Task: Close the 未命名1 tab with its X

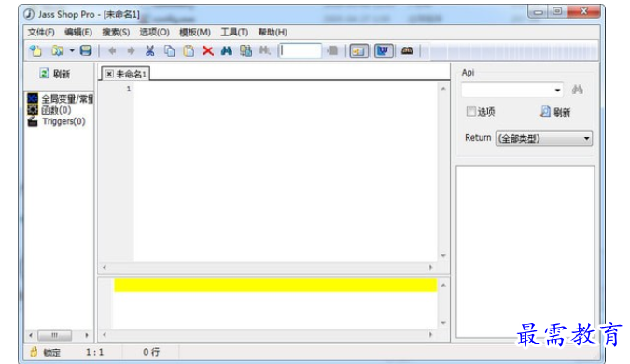Action: [x=109, y=74]
